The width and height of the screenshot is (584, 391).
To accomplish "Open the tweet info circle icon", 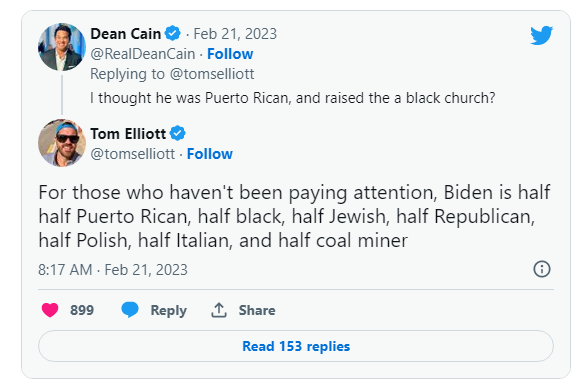I will [542, 269].
